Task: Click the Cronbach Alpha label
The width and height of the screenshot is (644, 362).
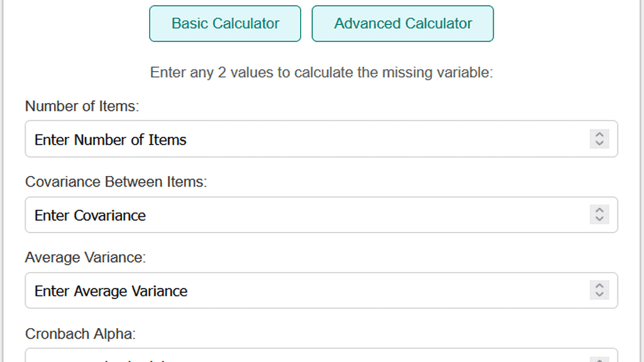Action: pyautogui.click(x=80, y=334)
